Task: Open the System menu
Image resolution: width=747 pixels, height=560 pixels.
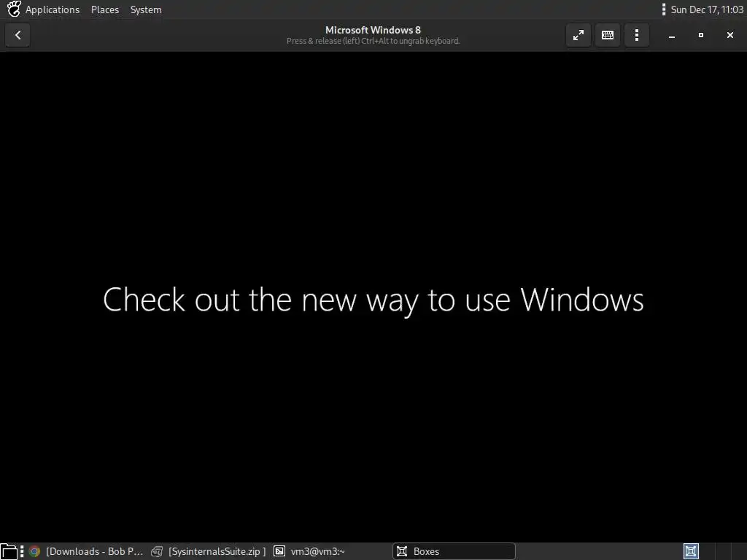Action: (x=146, y=9)
